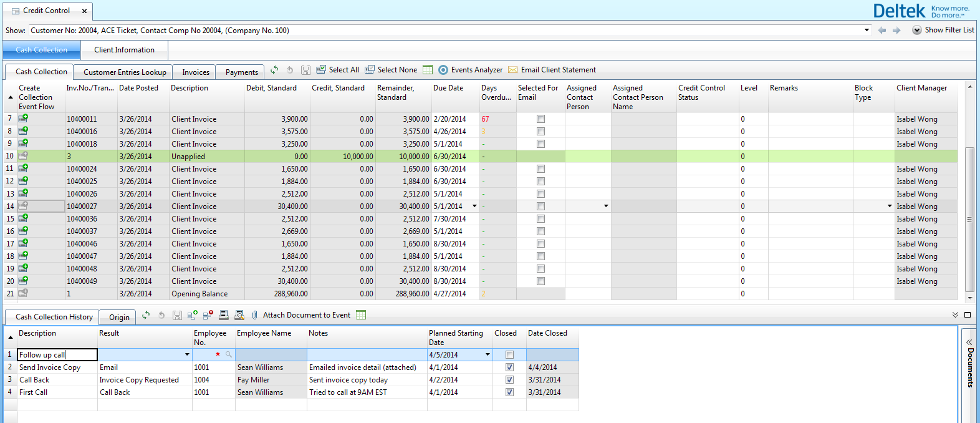Click create collection event icon for invoice 10400011
The height and width of the screenshot is (423, 980).
(23, 119)
